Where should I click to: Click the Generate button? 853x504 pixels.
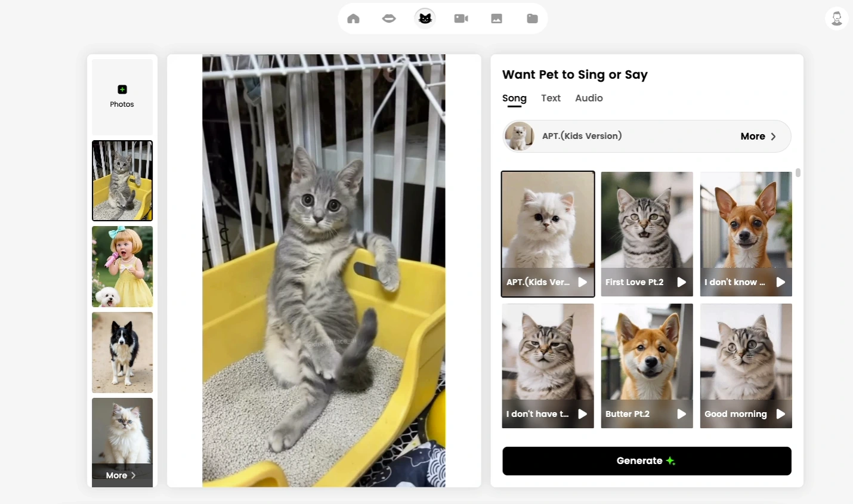[x=647, y=460]
